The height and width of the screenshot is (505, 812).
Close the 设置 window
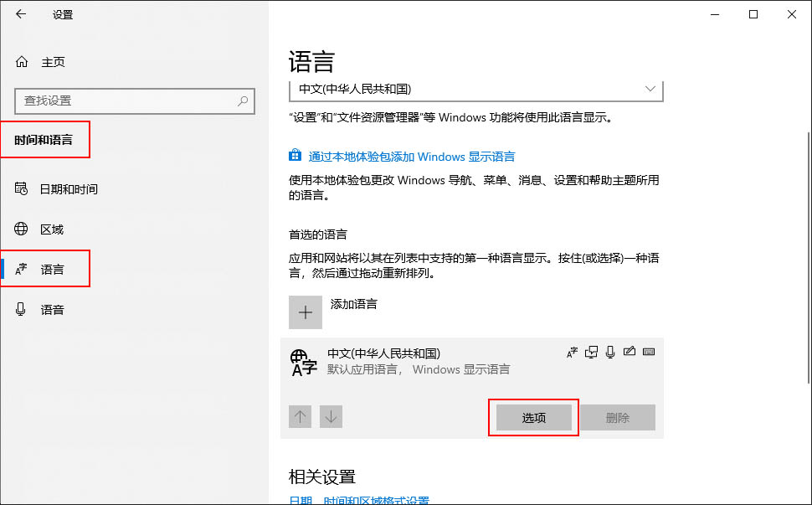click(792, 14)
